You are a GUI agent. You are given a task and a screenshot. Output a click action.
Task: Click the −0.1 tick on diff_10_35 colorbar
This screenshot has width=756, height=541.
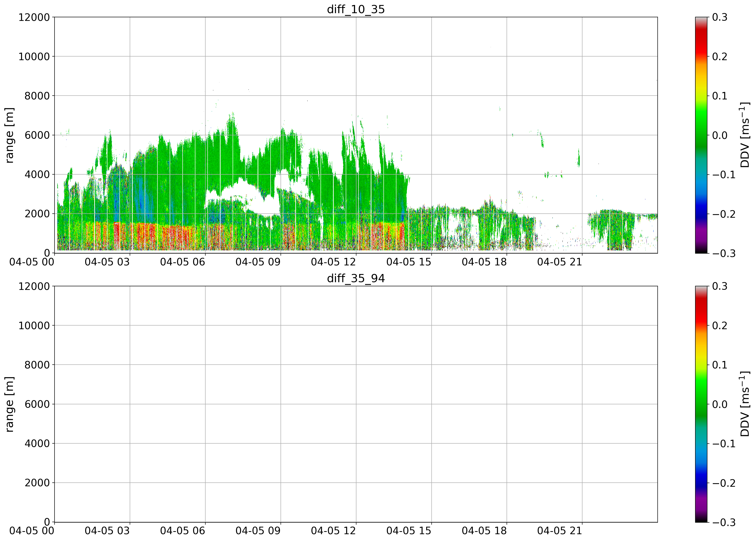[x=724, y=175]
